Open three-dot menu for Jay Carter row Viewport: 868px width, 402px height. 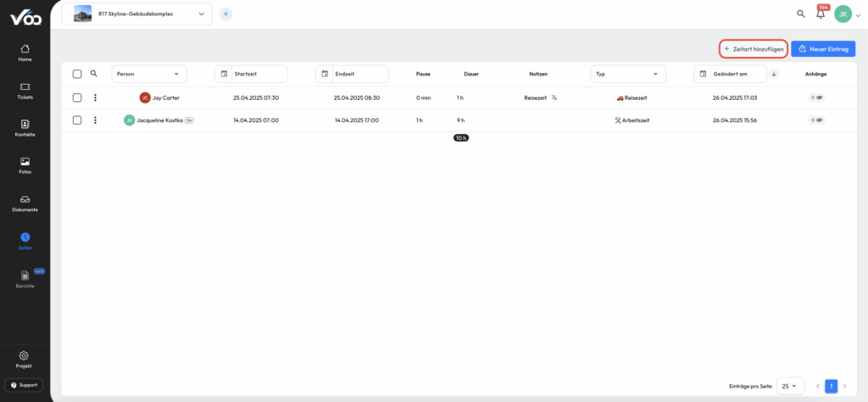(95, 98)
